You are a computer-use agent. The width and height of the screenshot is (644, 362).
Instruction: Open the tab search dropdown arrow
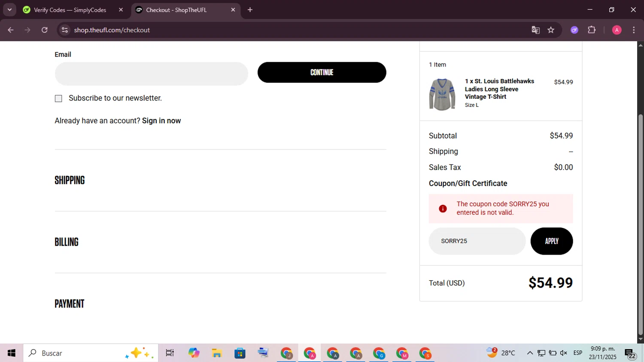[9, 9]
